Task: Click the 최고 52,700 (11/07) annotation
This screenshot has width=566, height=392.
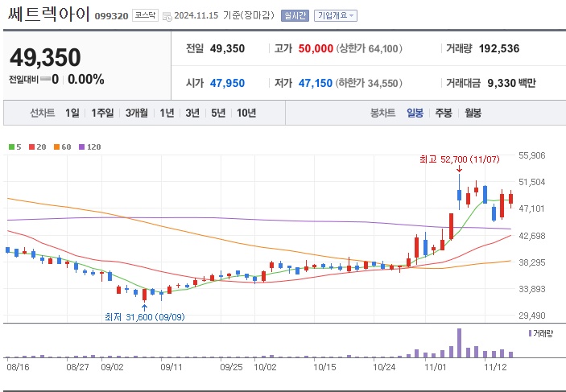Action: (x=459, y=159)
